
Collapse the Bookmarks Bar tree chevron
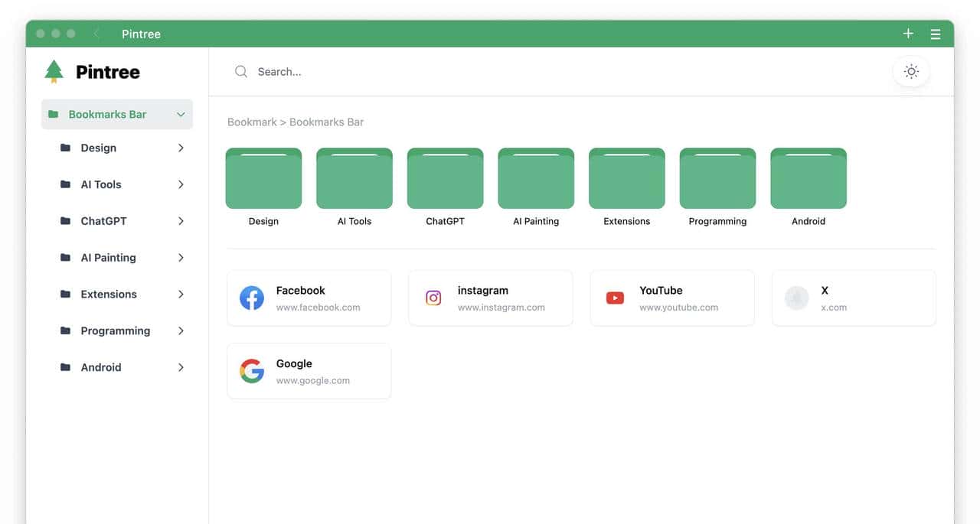tap(181, 115)
